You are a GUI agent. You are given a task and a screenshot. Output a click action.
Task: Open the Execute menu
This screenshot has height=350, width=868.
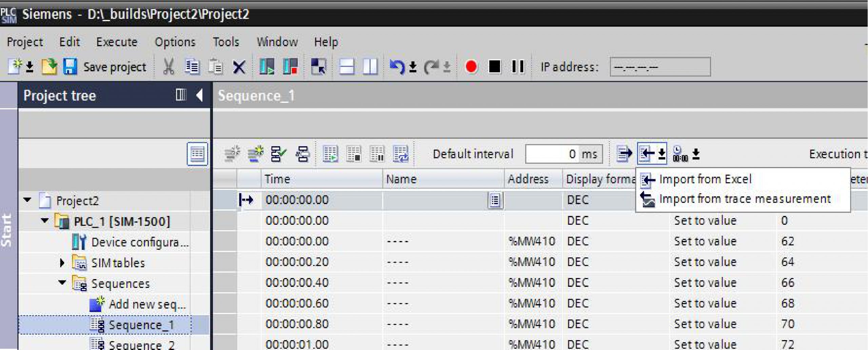pos(117,42)
